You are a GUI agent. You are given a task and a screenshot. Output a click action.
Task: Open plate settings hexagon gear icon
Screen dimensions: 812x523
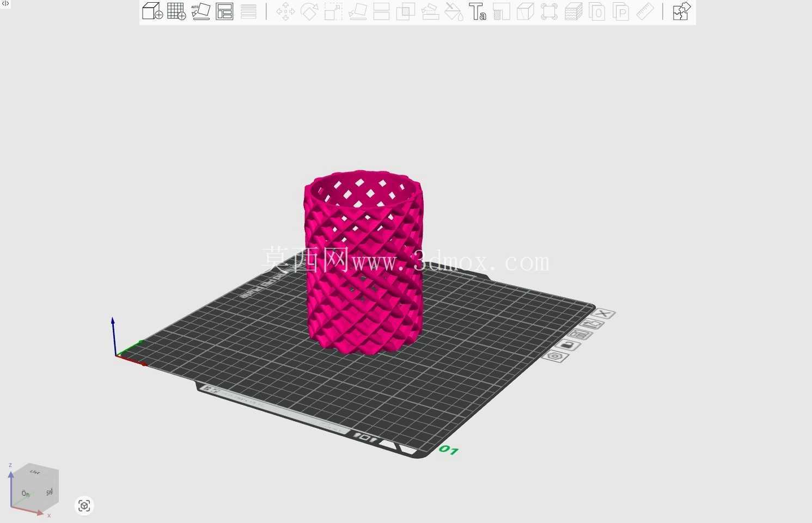point(555,356)
